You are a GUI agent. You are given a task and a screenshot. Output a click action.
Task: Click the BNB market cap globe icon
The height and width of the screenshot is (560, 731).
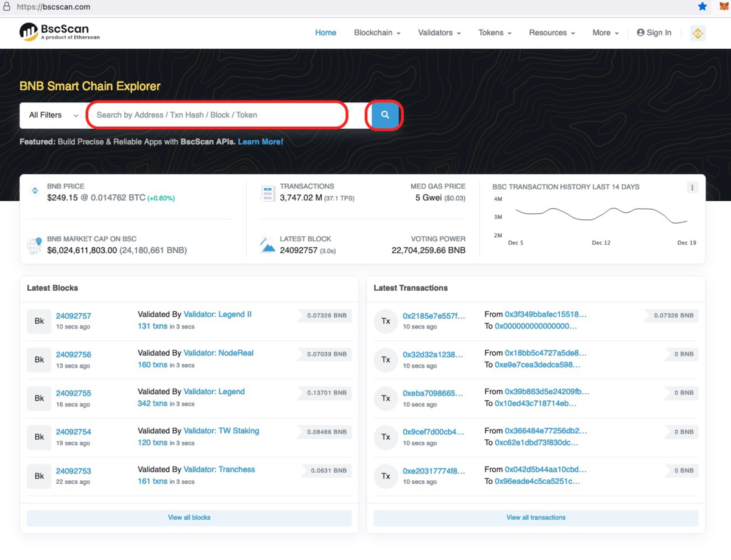pyautogui.click(x=35, y=245)
